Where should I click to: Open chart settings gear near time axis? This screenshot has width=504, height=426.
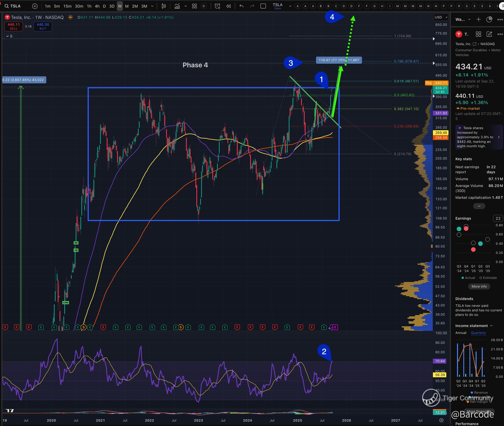pos(441,420)
